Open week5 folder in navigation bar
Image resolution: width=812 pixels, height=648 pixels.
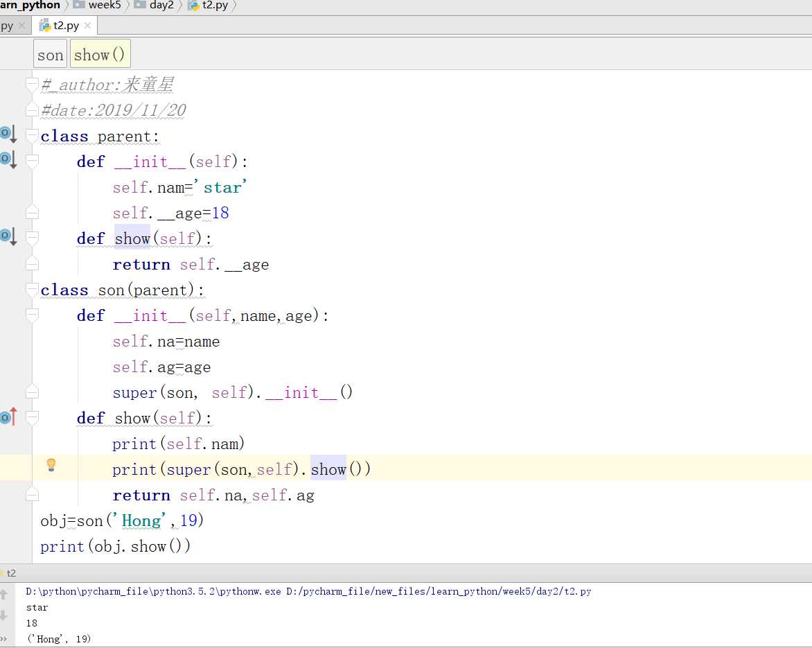pos(98,5)
